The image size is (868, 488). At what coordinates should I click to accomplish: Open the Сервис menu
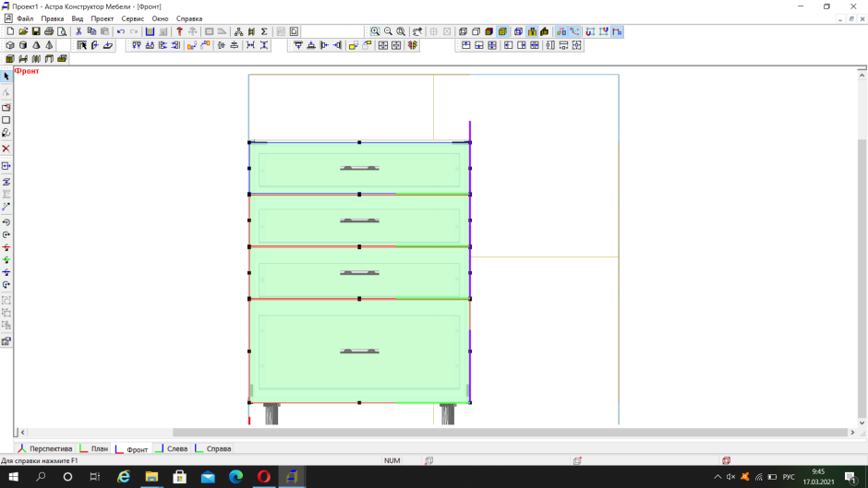tap(132, 18)
